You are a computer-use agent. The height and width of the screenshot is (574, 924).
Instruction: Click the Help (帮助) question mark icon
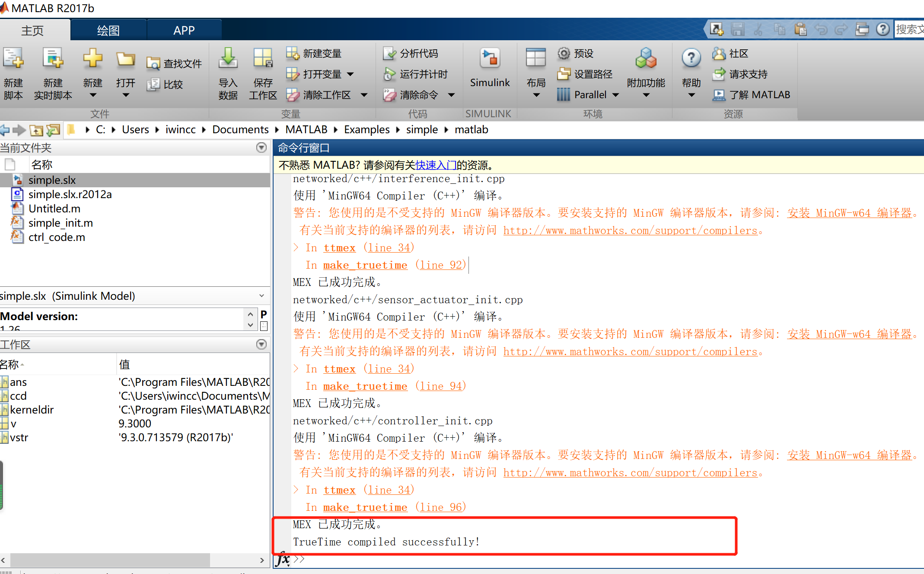(x=691, y=58)
